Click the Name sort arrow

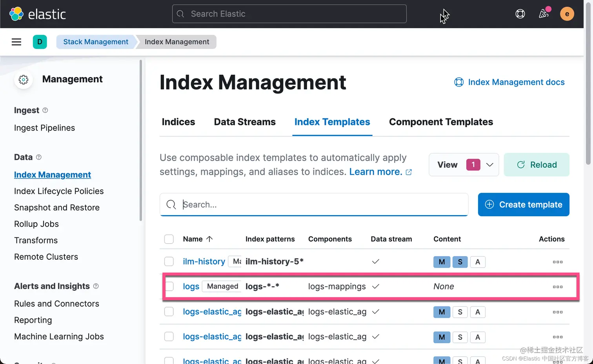point(209,239)
